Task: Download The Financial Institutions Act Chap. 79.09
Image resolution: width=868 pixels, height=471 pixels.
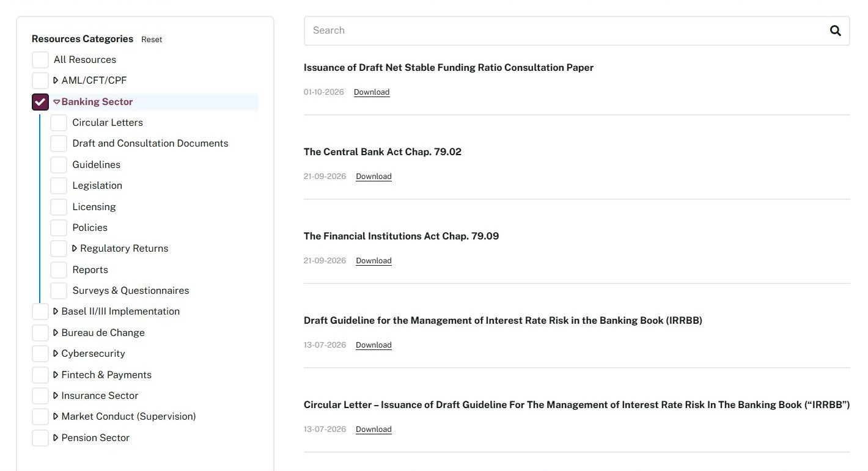Action: (x=373, y=261)
